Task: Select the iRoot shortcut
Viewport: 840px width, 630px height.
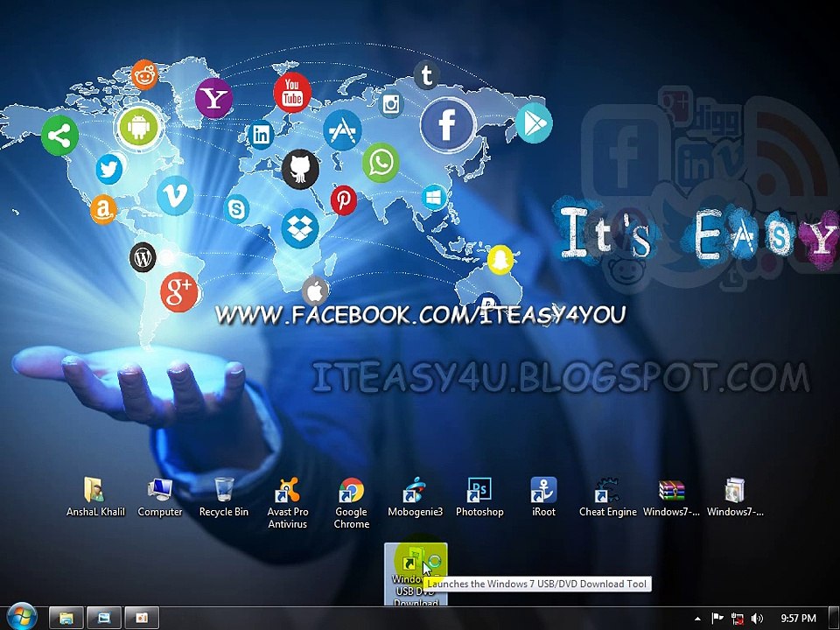Action: [x=543, y=497]
